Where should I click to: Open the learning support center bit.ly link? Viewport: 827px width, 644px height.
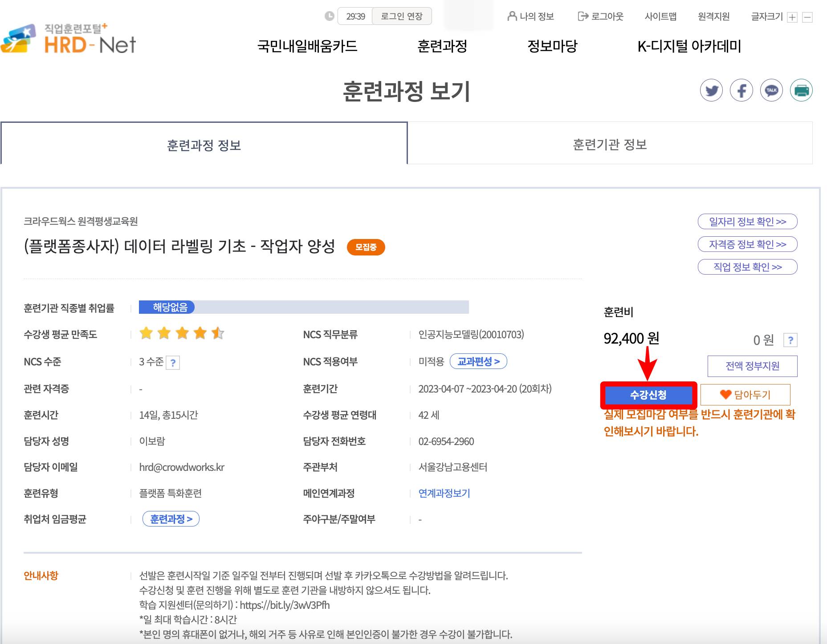pyautogui.click(x=284, y=605)
